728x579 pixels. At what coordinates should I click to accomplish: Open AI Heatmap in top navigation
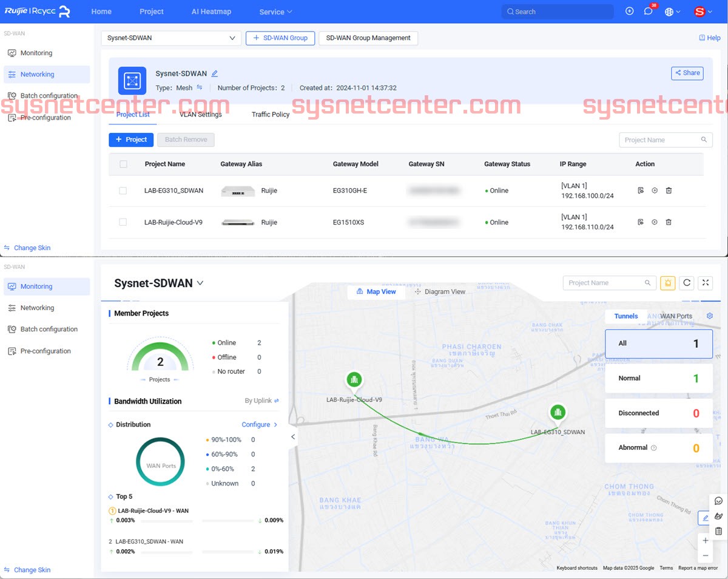211,12
